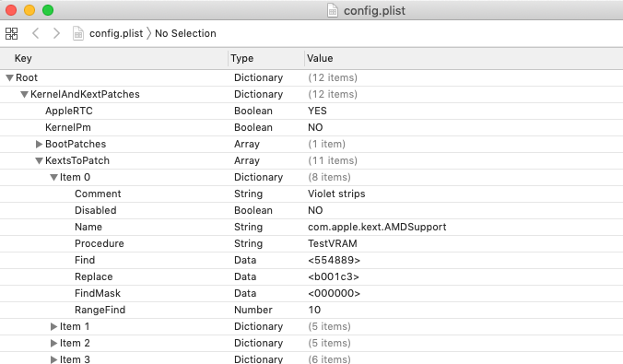Expand the Item 3 disclosure triangle
The image size is (623, 364).
click(53, 359)
